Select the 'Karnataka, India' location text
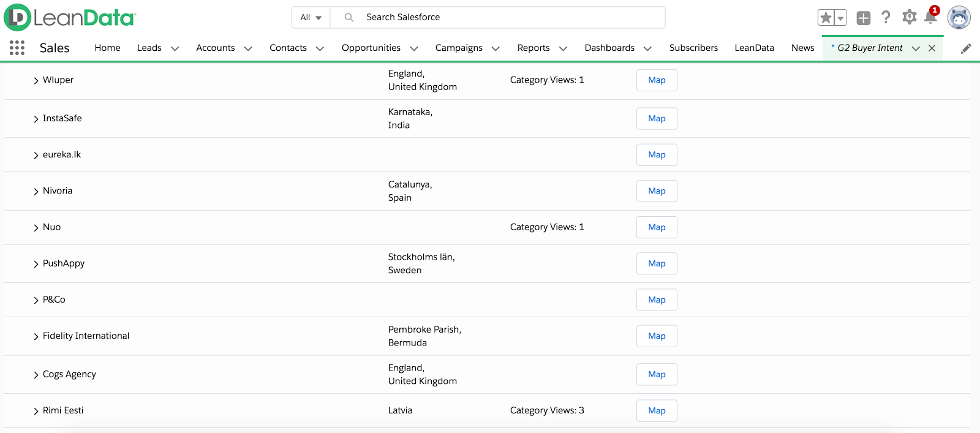Screen dimensions: 980x433 click(410, 118)
